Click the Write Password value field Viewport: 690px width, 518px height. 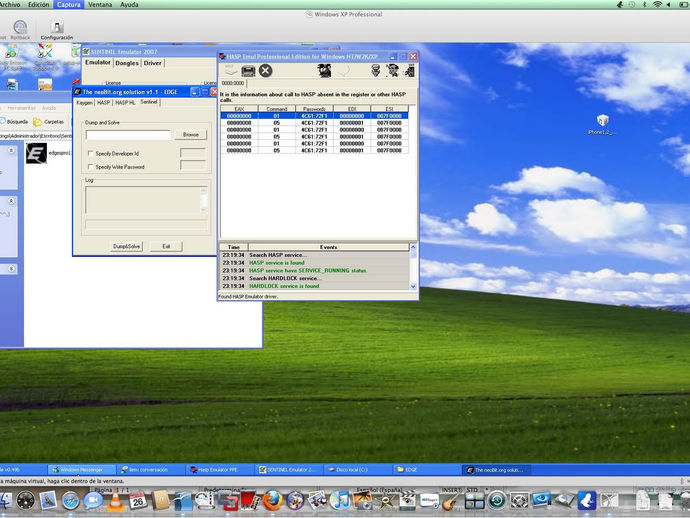coord(193,165)
